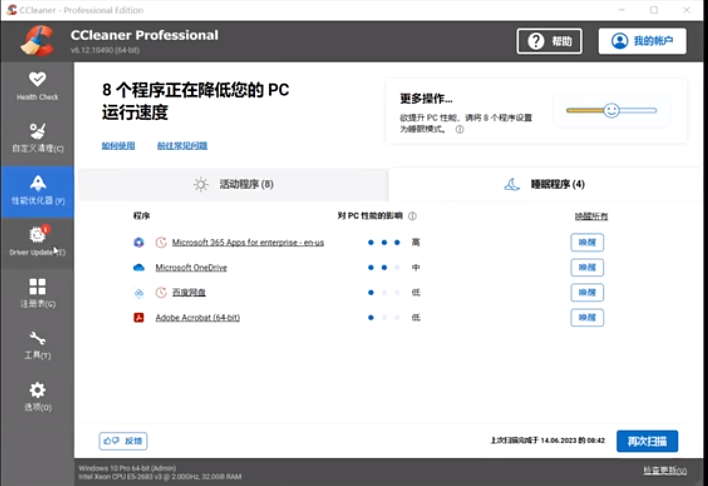Click clock icon beside 百度网盘

click(x=161, y=293)
